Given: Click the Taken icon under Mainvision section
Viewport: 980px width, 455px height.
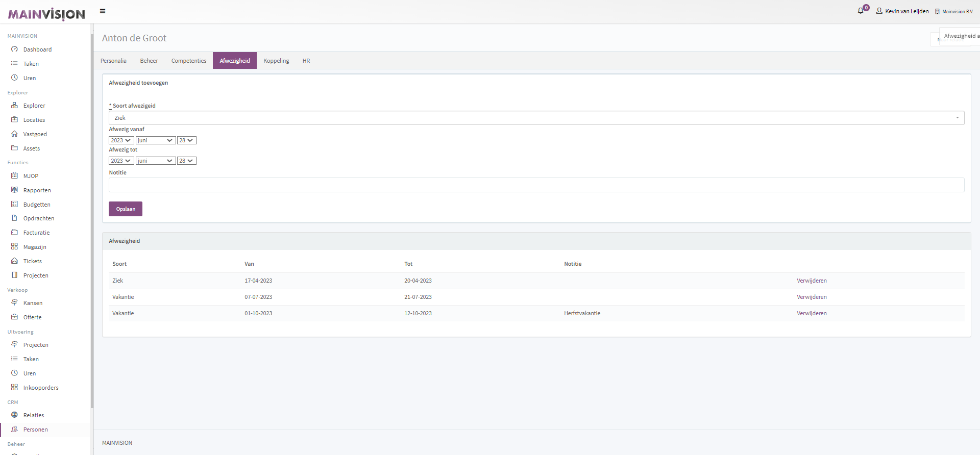Looking at the screenshot, I should point(14,64).
